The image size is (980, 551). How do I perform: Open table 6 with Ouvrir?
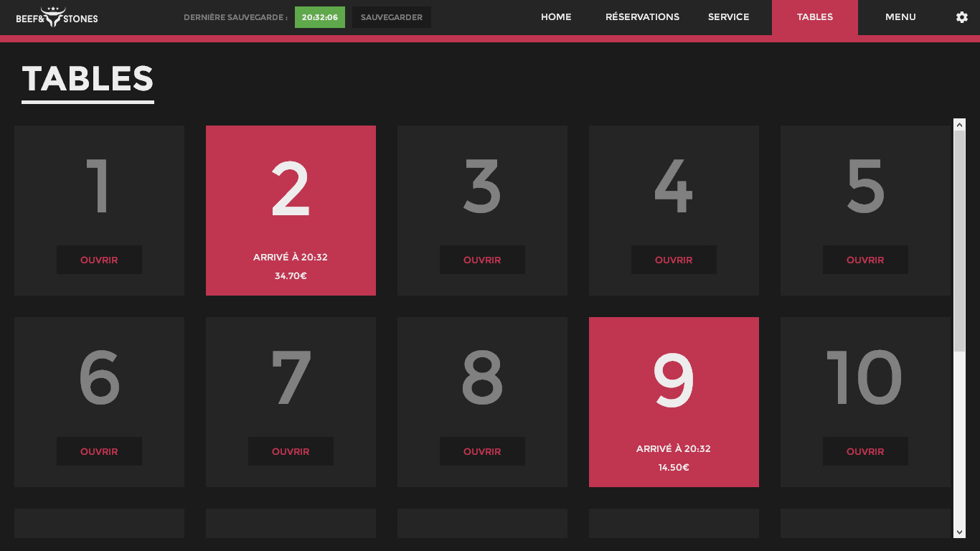[x=99, y=451]
